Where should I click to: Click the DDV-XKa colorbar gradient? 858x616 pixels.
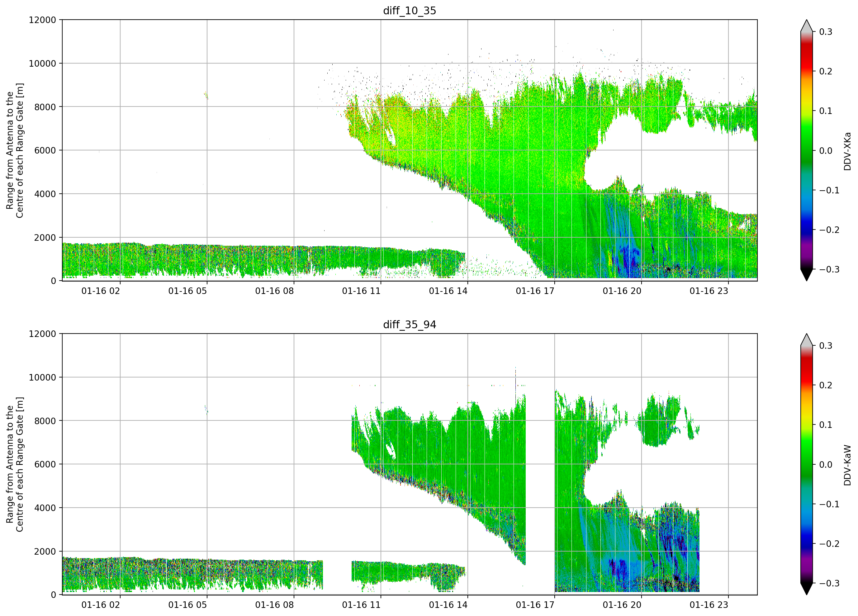[x=807, y=150]
